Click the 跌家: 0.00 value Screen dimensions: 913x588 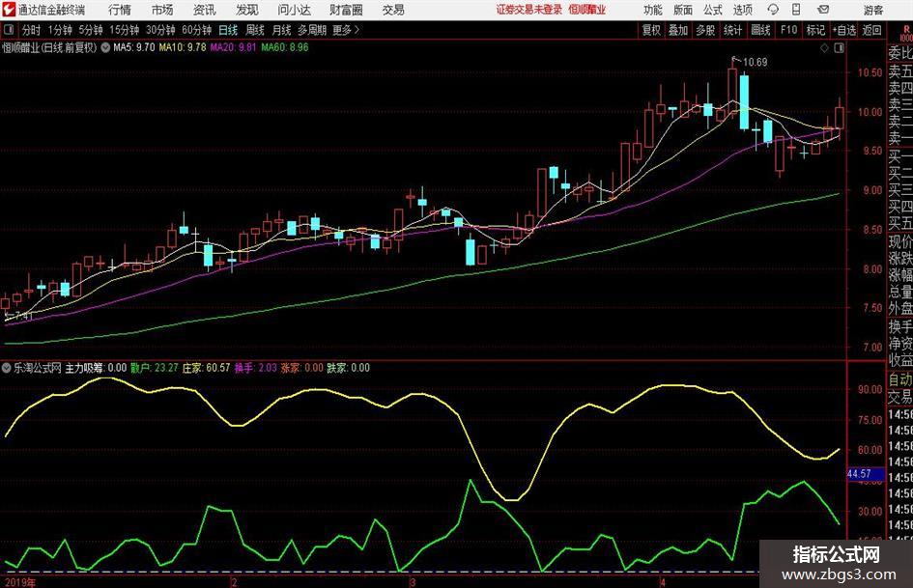[348, 368]
